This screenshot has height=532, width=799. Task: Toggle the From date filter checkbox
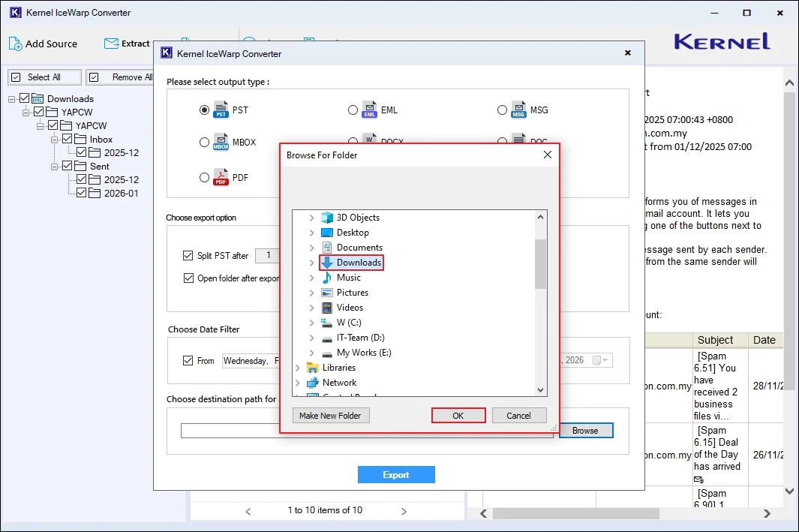pos(188,360)
